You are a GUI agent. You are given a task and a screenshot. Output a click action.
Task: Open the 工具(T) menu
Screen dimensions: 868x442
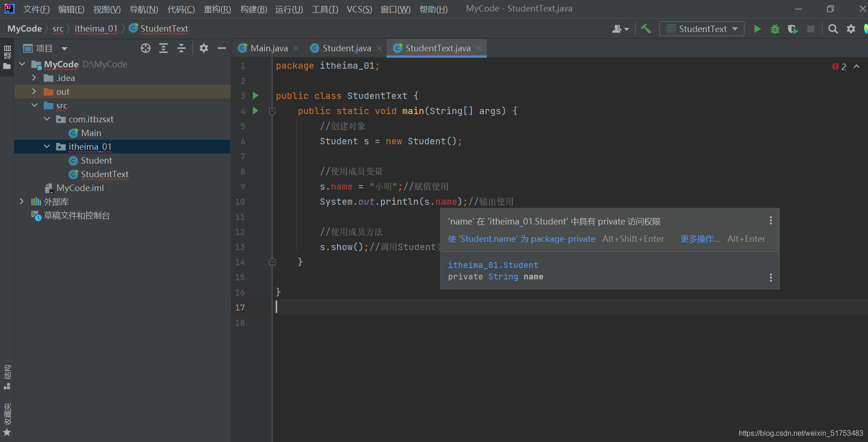pos(325,9)
